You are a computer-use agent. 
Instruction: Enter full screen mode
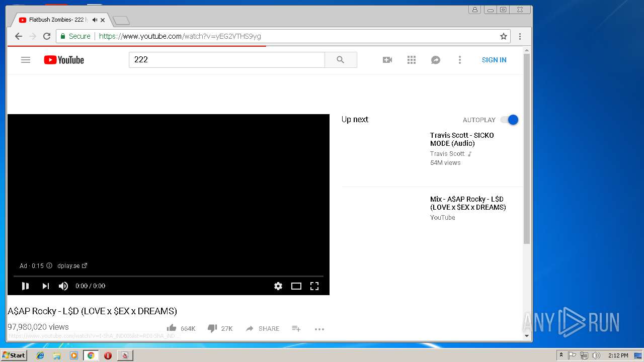(314, 286)
